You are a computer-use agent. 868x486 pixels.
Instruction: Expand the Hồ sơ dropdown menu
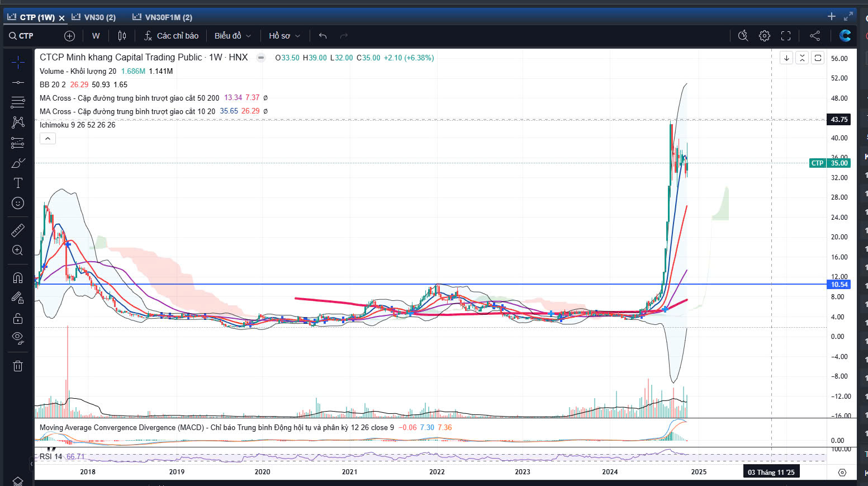[x=284, y=36]
